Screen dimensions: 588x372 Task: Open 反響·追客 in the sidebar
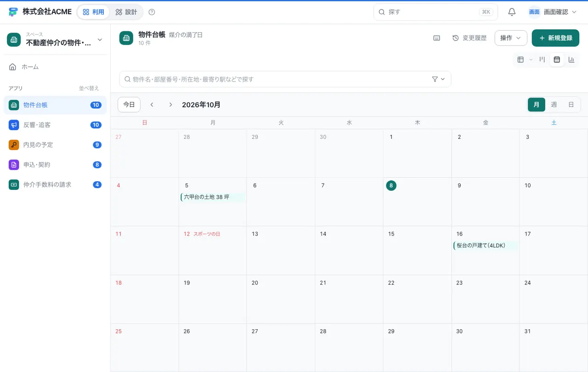[55, 125]
